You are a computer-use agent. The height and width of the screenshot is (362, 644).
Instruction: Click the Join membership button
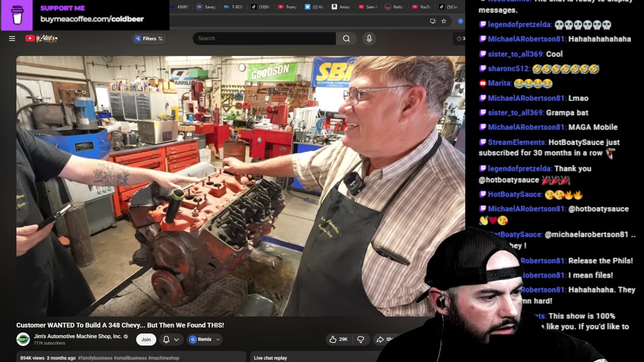[146, 339]
